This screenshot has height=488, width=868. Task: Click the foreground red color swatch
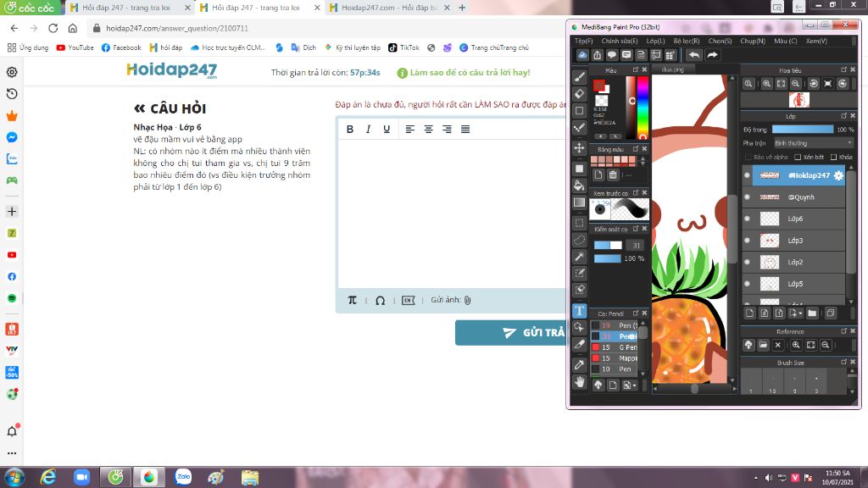coord(599,86)
